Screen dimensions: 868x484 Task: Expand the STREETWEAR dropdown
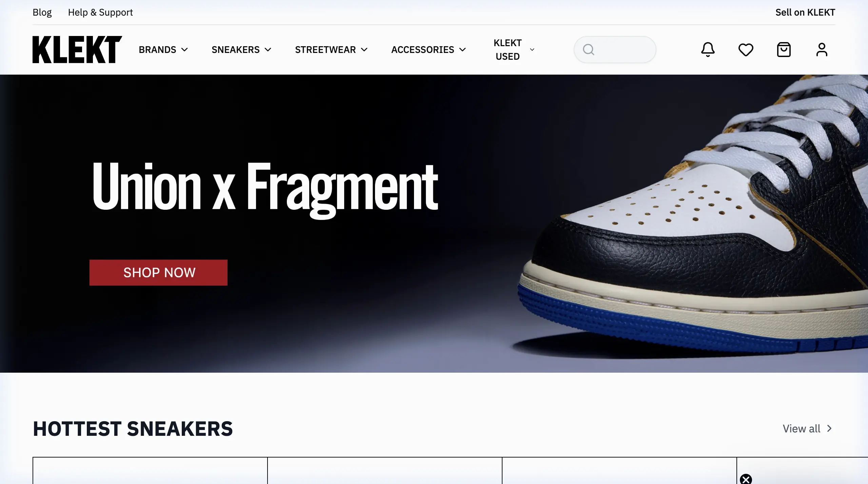click(331, 50)
